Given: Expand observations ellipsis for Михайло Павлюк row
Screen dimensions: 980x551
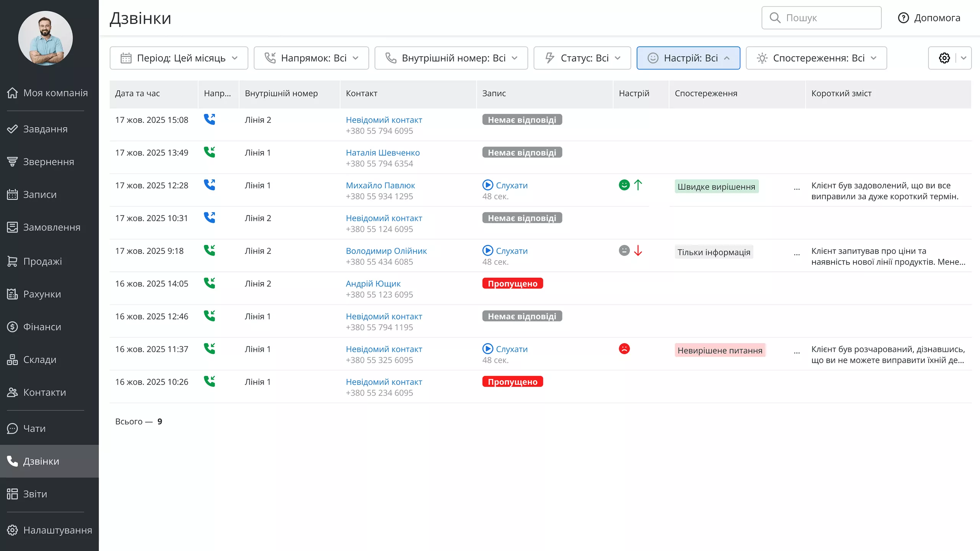Looking at the screenshot, I should [797, 188].
